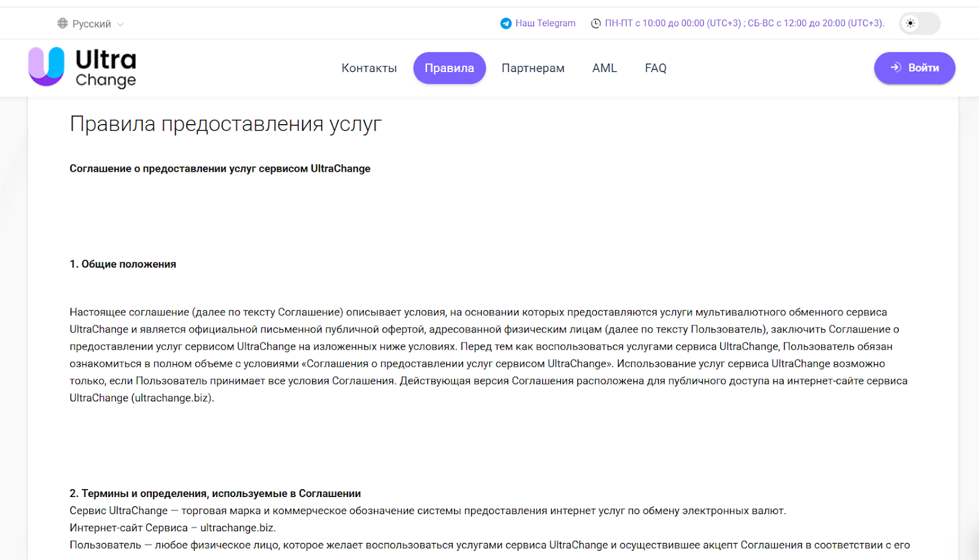Viewport: 979px width, 560px height.
Task: Click the line Интернет-сайт Сервиса – ultrachange.biz
Action: [173, 528]
